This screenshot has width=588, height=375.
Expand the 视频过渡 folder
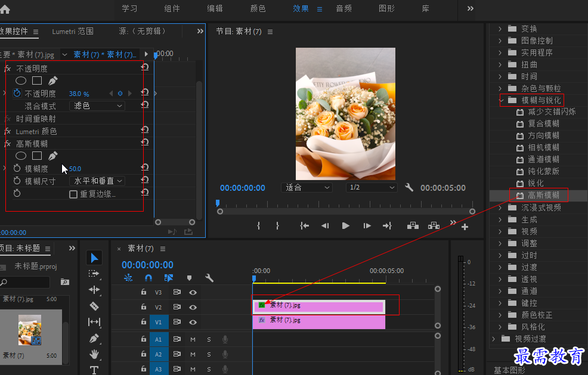click(494, 339)
